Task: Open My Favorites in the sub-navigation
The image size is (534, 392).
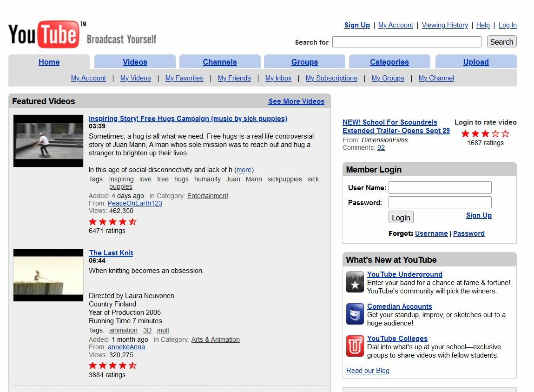Action: [184, 78]
